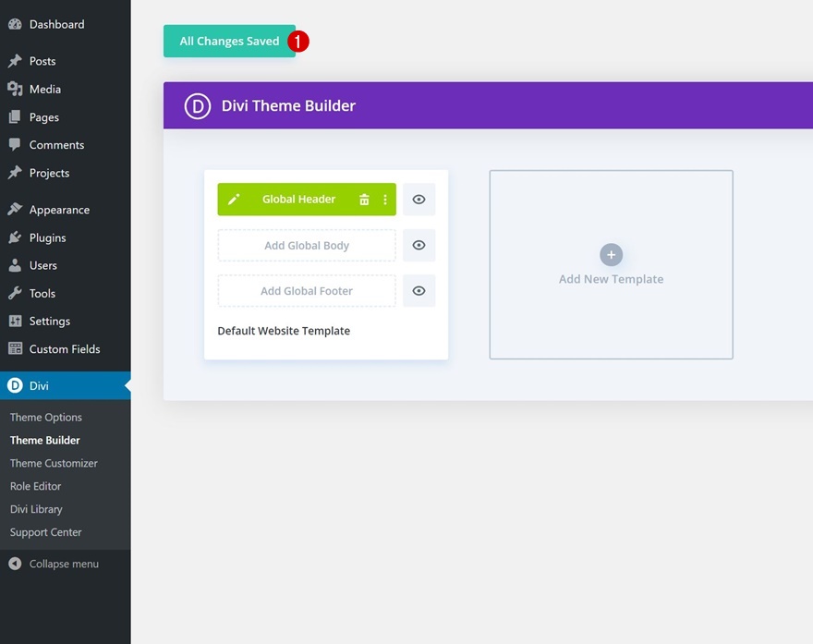Go to Media in sidebar

pos(66,89)
